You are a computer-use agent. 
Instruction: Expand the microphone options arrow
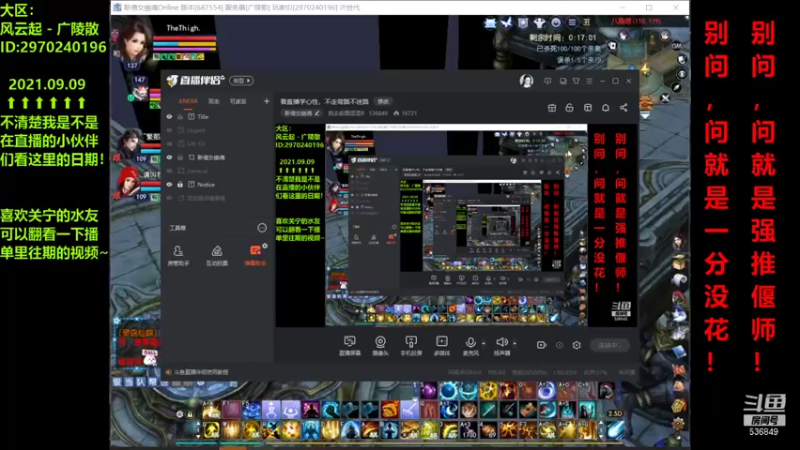click(483, 343)
